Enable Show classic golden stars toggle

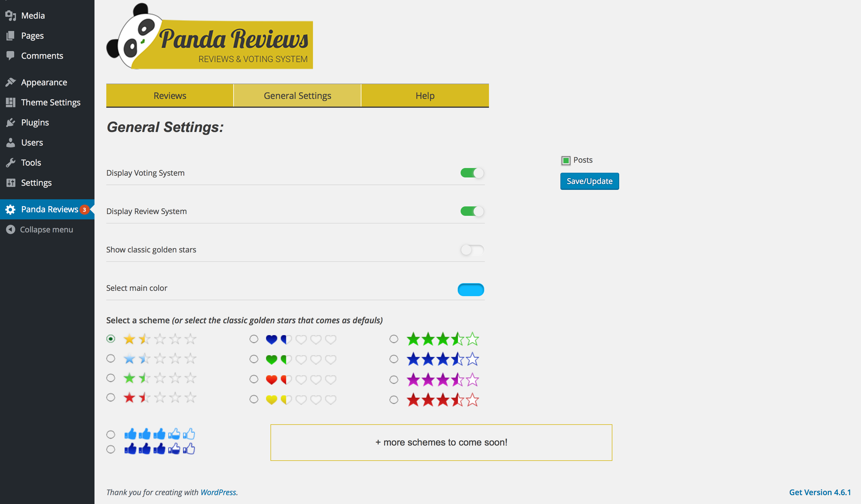[x=472, y=250]
